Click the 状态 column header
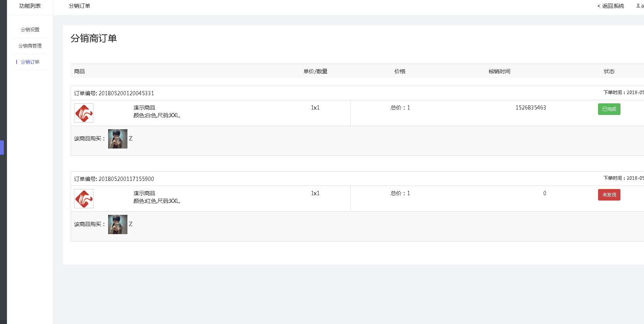This screenshot has width=644, height=324. click(609, 71)
